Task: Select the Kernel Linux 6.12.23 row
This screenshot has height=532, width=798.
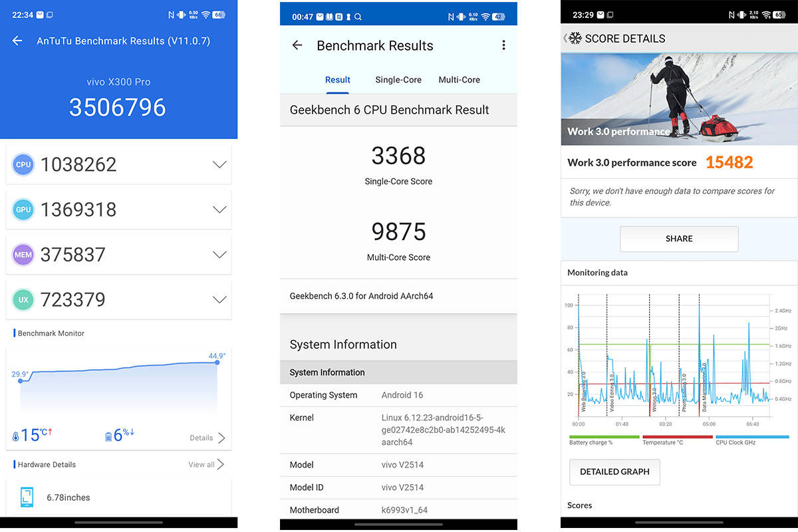Action: 398,430
